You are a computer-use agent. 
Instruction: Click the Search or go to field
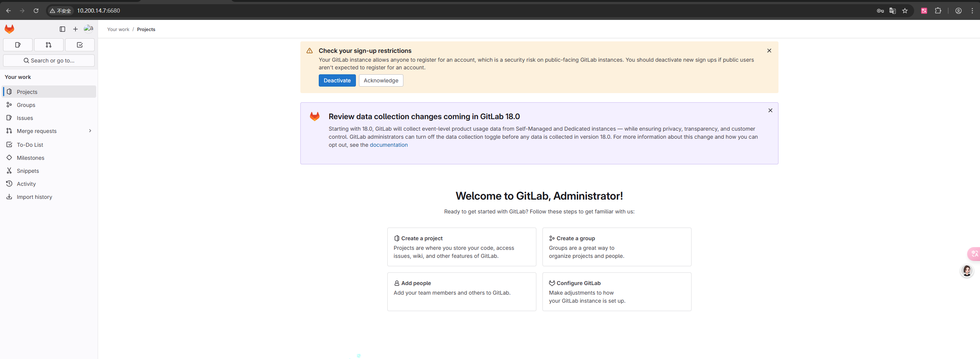(49, 61)
